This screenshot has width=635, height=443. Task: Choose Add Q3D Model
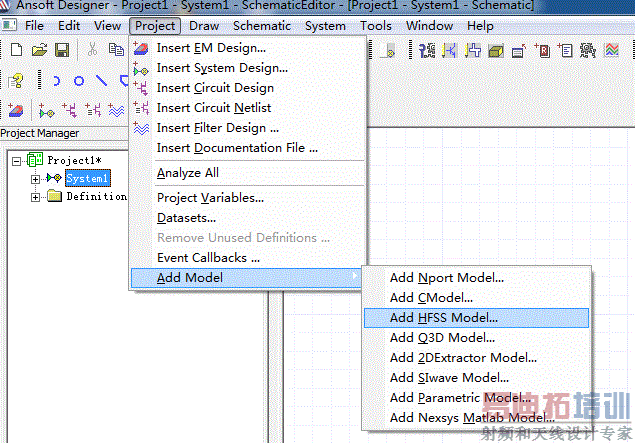(476, 338)
